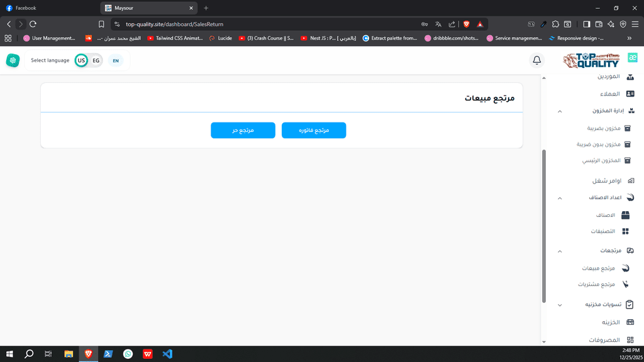Open Brave wallet icon
Viewport: 644px width, 362px height.
pyautogui.click(x=599, y=25)
